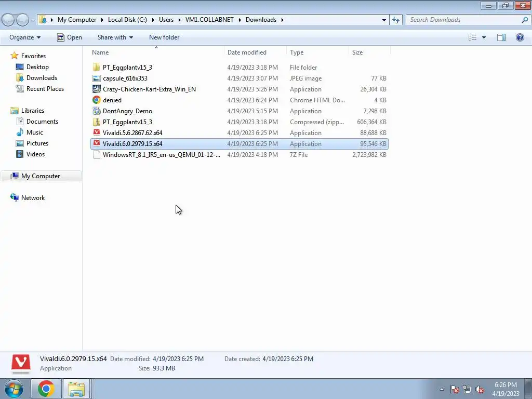Image resolution: width=532 pixels, height=399 pixels.
Task: Select the file name DontAngry_Demo
Action: click(x=127, y=111)
